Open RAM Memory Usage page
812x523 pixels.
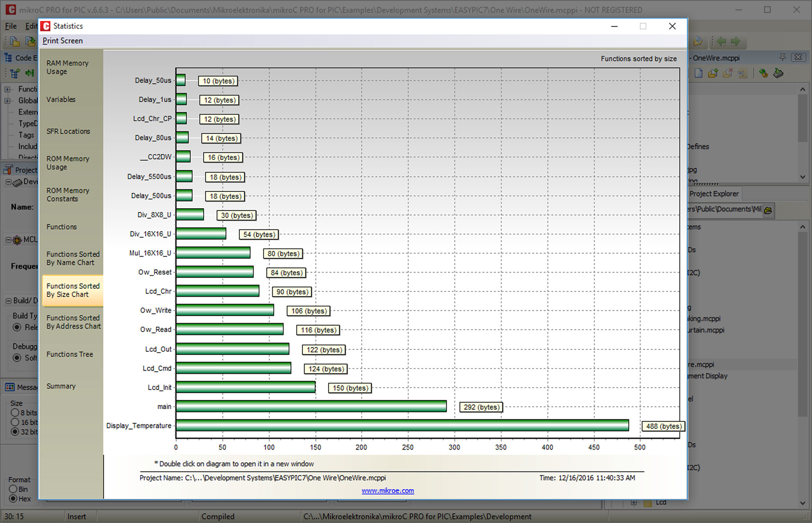[x=67, y=67]
